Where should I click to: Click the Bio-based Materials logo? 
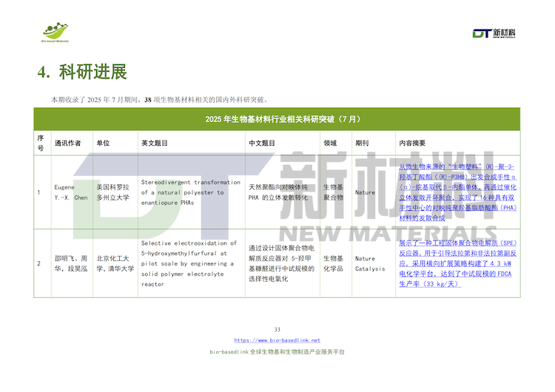(54, 32)
